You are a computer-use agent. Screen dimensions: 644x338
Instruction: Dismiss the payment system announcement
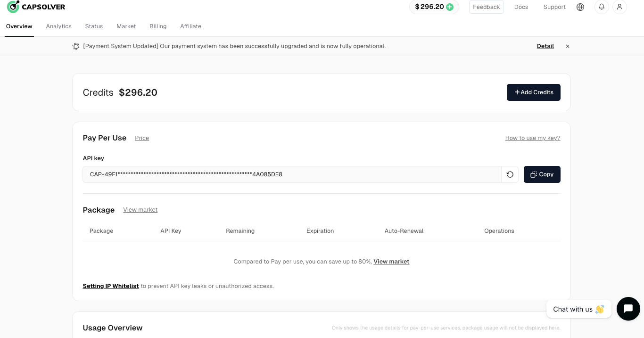[x=568, y=46]
